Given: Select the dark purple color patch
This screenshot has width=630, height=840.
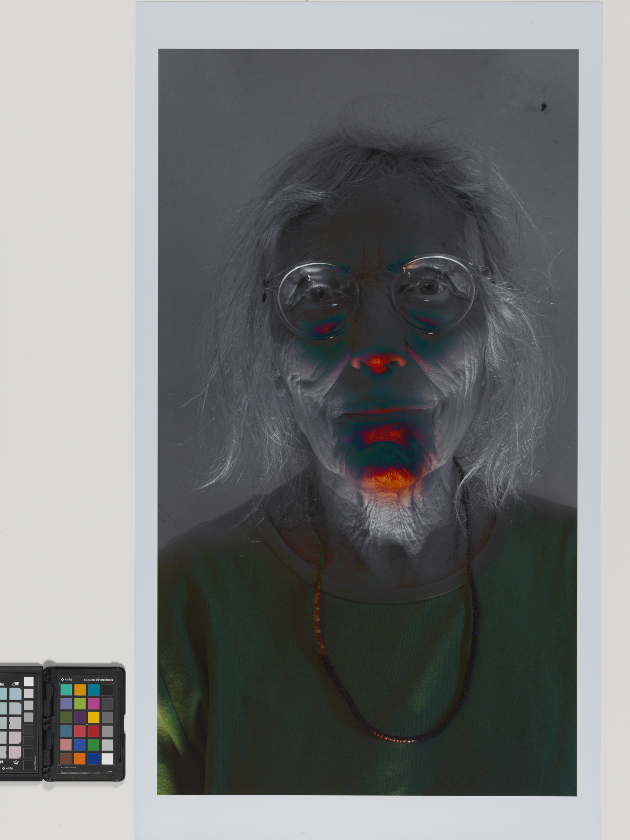Looking at the screenshot, I should (x=80, y=717).
